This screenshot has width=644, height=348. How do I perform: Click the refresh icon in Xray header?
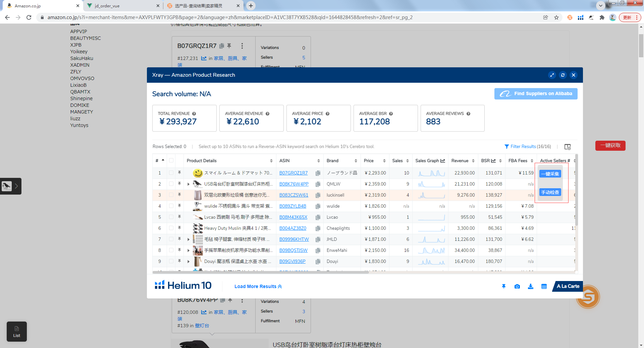coord(563,75)
